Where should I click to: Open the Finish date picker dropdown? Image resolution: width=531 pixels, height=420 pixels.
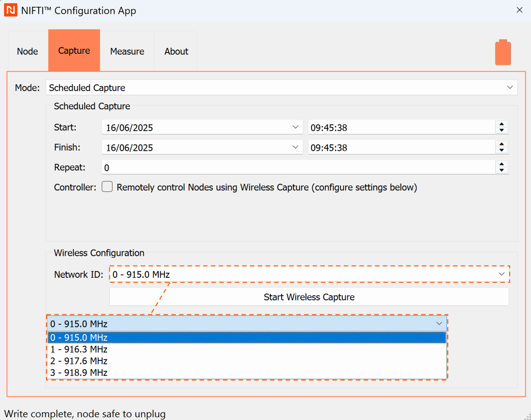(x=295, y=147)
